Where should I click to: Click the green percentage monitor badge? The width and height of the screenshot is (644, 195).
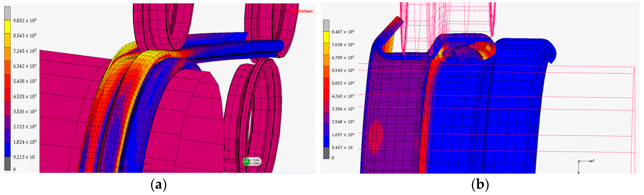point(246,162)
